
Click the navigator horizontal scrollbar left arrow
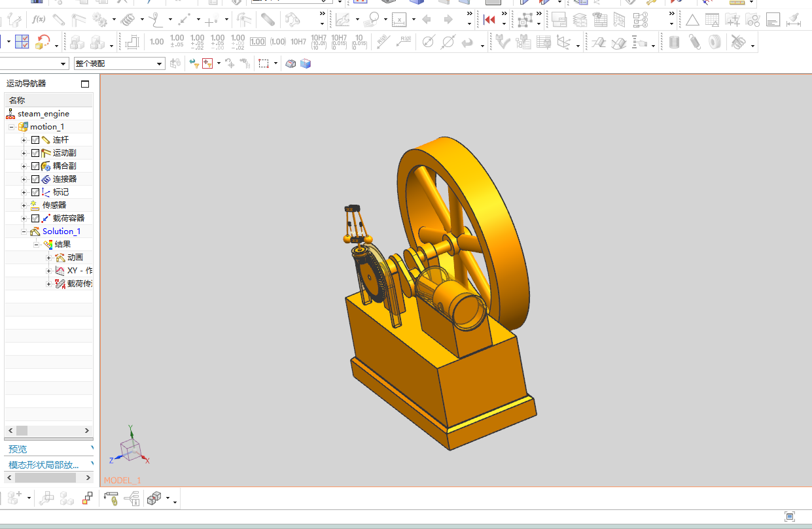10,430
